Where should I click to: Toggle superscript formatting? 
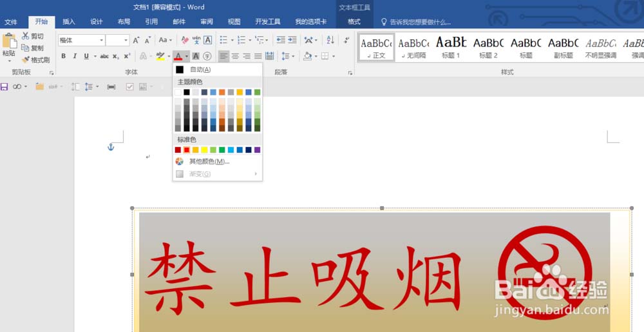128,56
